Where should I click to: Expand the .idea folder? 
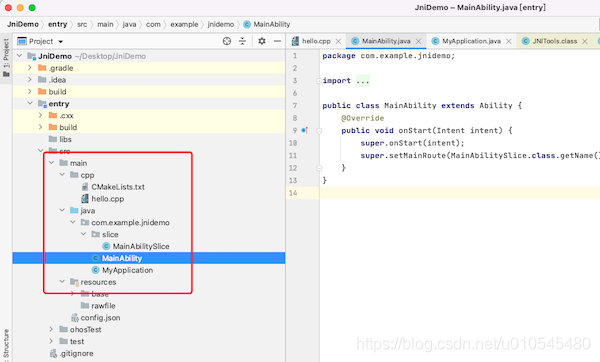pyautogui.click(x=30, y=80)
